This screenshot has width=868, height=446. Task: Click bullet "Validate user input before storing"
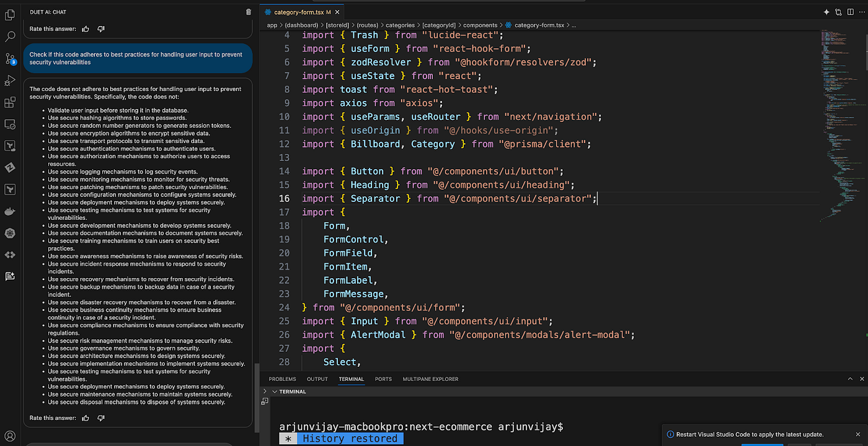click(x=118, y=110)
